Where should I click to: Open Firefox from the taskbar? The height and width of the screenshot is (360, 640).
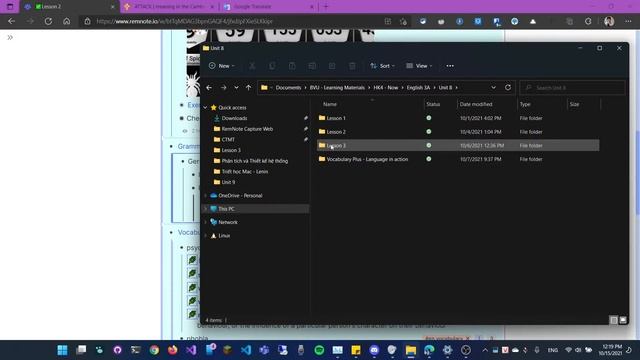coord(173,350)
